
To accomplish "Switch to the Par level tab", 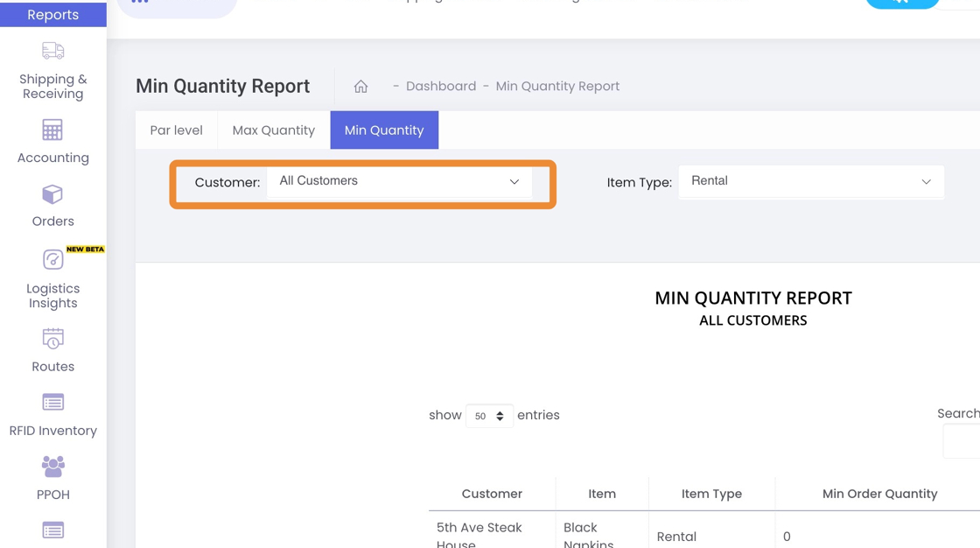I will 176,130.
